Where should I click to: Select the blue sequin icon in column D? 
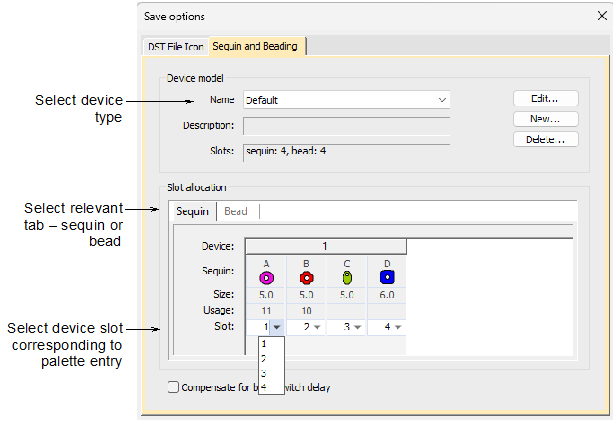click(x=387, y=277)
